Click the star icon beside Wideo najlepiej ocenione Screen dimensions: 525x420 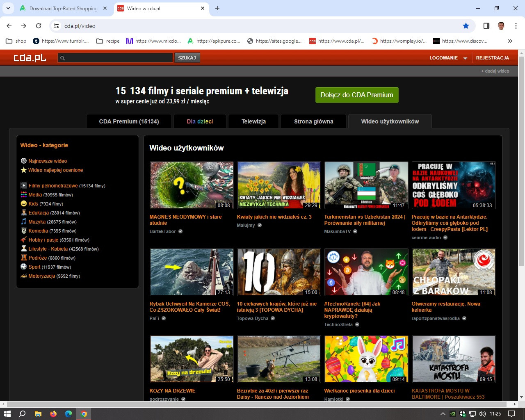coord(24,170)
